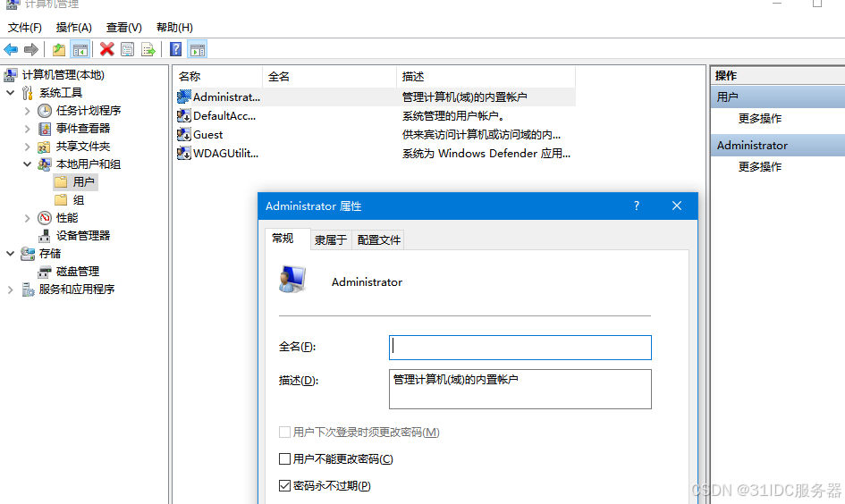845x504 pixels.
Task: Click the properties toolbar icon
Action: click(128, 50)
